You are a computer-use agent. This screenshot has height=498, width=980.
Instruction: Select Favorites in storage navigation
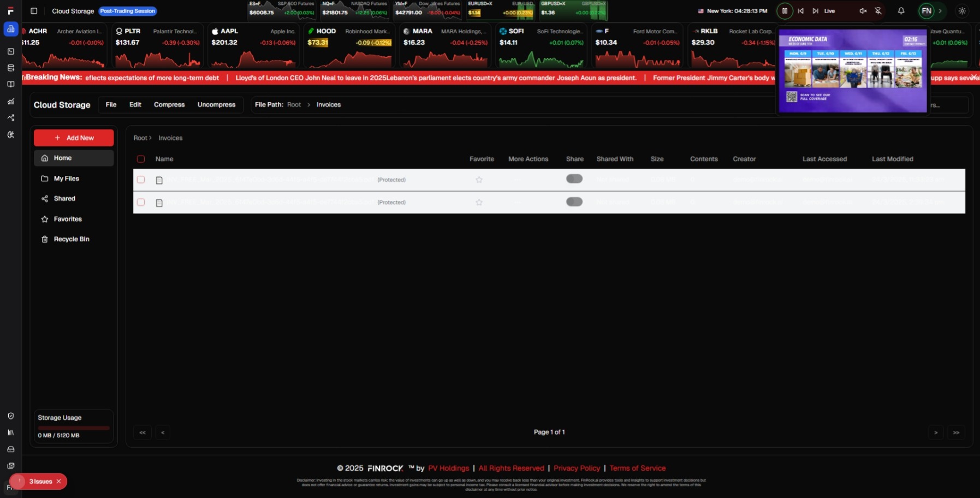(74, 219)
